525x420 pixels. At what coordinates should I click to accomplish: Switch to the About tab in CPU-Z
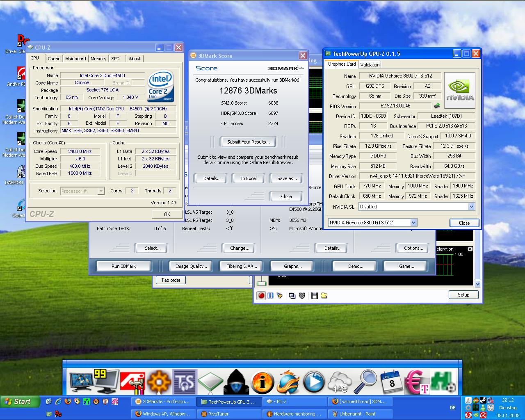(x=135, y=59)
